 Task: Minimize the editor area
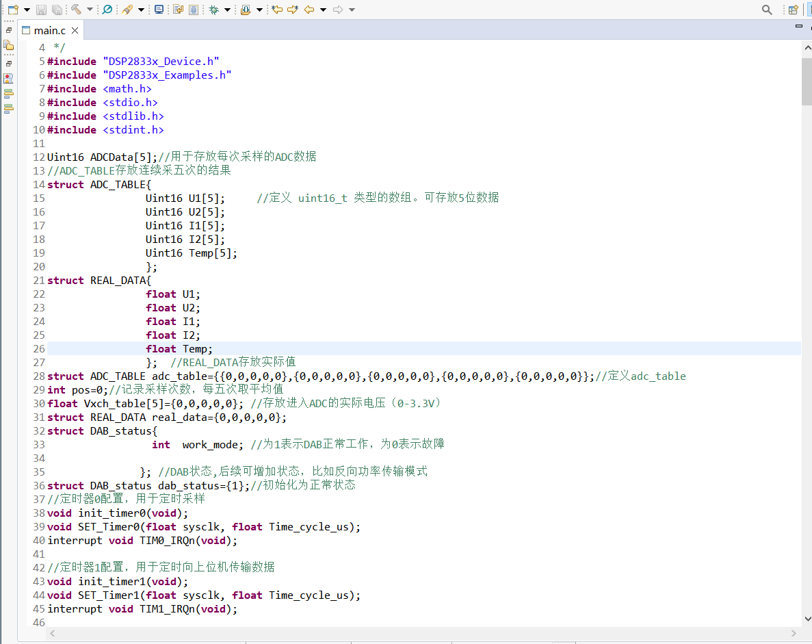798,25
